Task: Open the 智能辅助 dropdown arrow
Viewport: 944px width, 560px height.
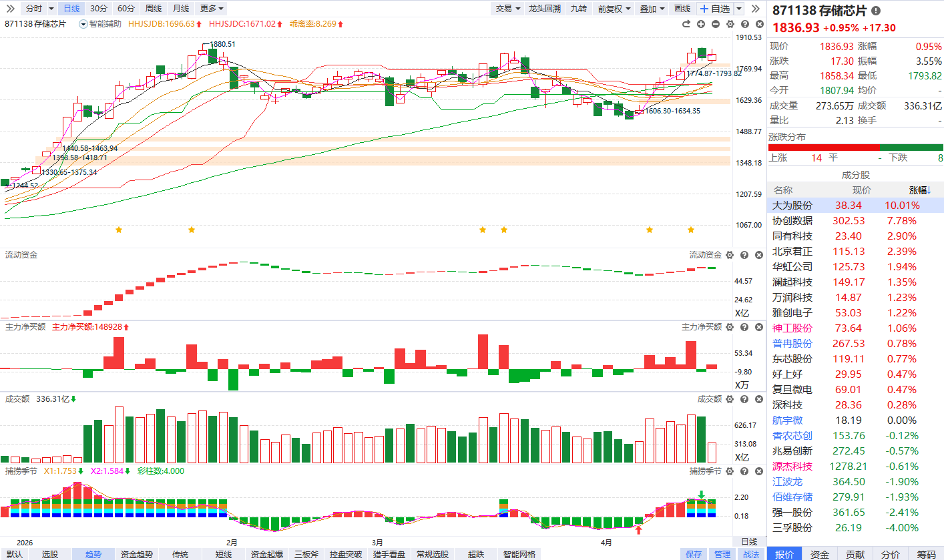Action: tap(83, 24)
